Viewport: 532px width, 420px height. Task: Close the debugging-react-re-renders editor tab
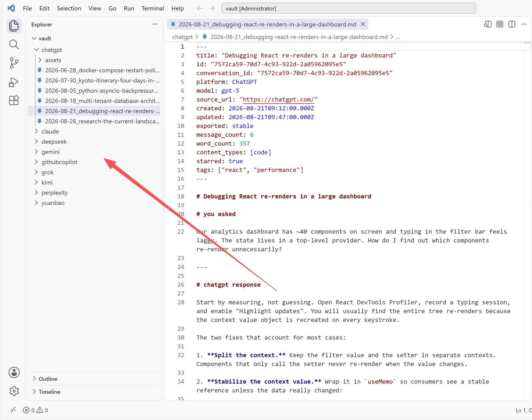tap(363, 24)
